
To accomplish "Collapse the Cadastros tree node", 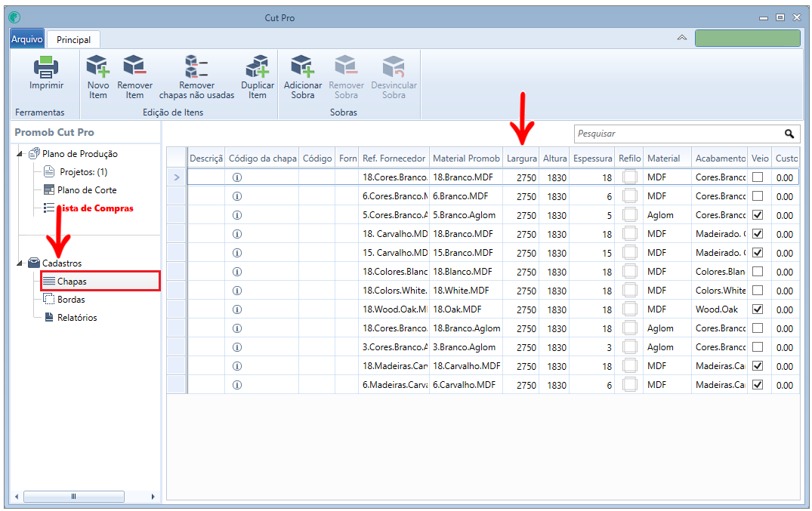I will (x=20, y=263).
